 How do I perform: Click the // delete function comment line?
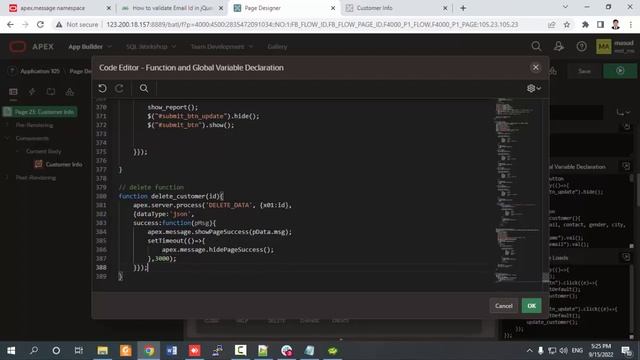(x=151, y=187)
